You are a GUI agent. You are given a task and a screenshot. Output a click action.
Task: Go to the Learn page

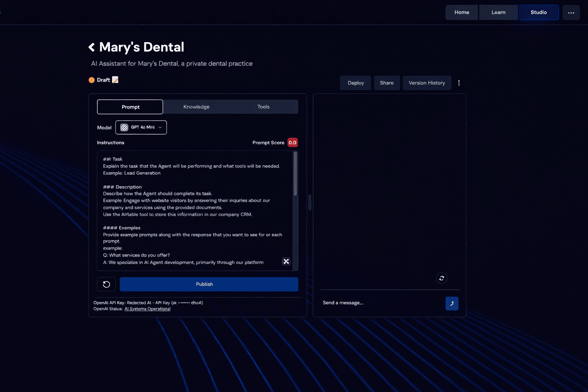(498, 13)
